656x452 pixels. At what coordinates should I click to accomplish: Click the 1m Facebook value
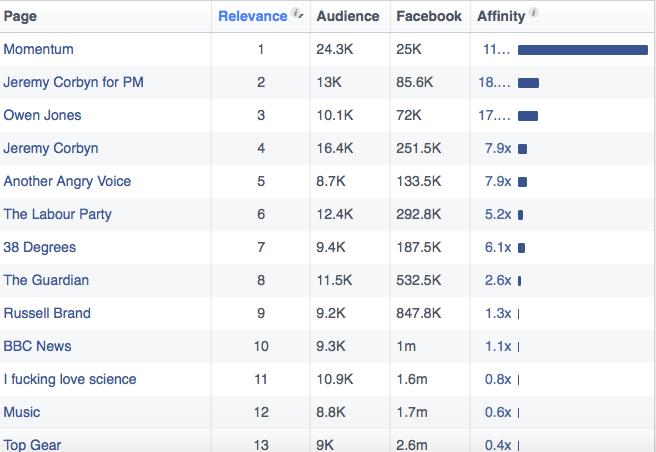point(406,346)
